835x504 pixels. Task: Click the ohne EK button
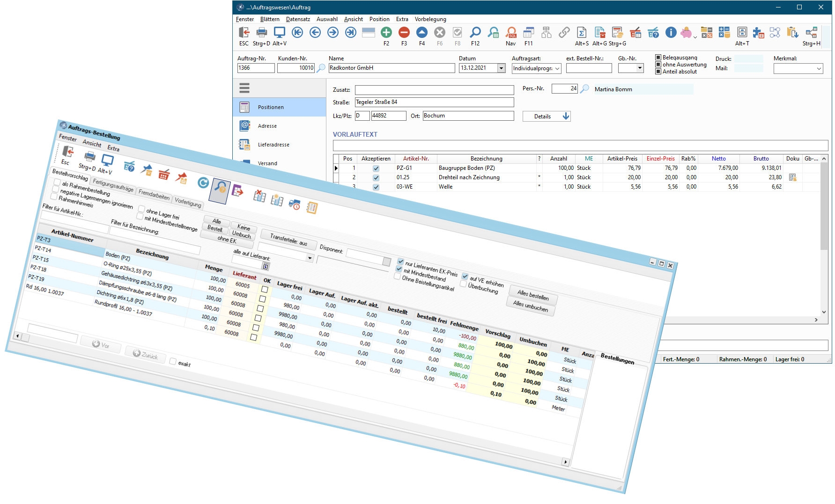pyautogui.click(x=227, y=240)
